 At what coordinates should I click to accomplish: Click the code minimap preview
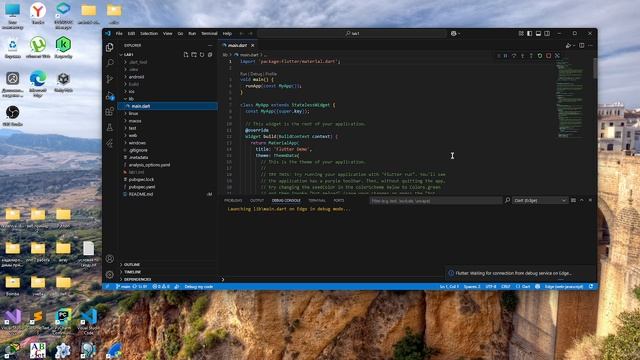[x=570, y=98]
